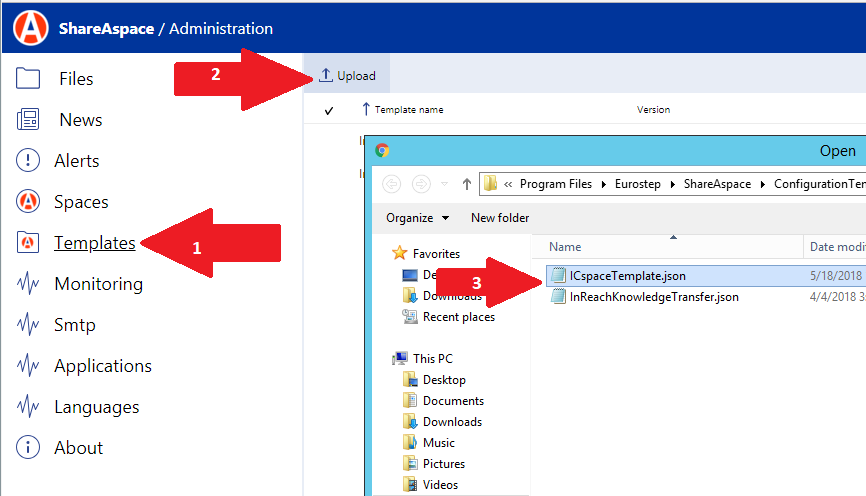This screenshot has height=496, width=866.
Task: Click the Alerts exclamation icon
Action: pos(28,160)
